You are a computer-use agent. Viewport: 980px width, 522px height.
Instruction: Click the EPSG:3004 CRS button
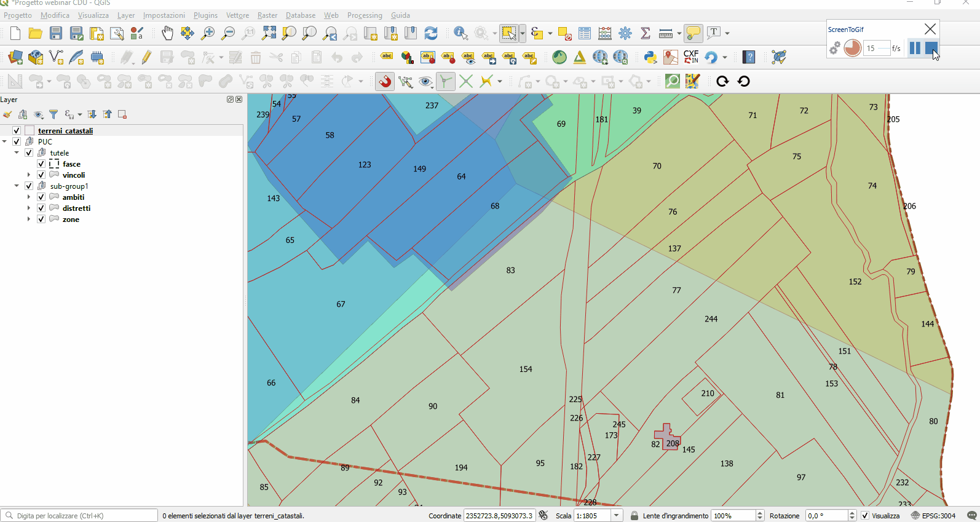[x=933, y=516]
